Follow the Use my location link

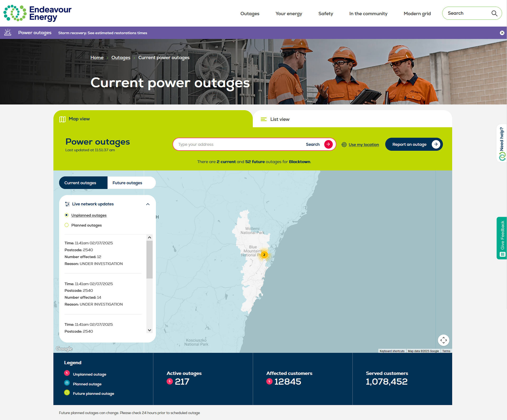point(364,144)
